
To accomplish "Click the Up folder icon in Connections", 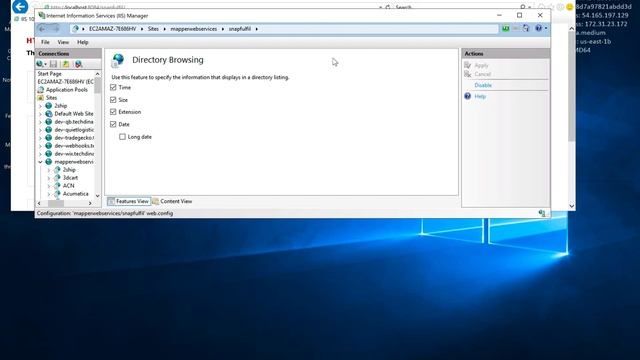I will [65, 64].
